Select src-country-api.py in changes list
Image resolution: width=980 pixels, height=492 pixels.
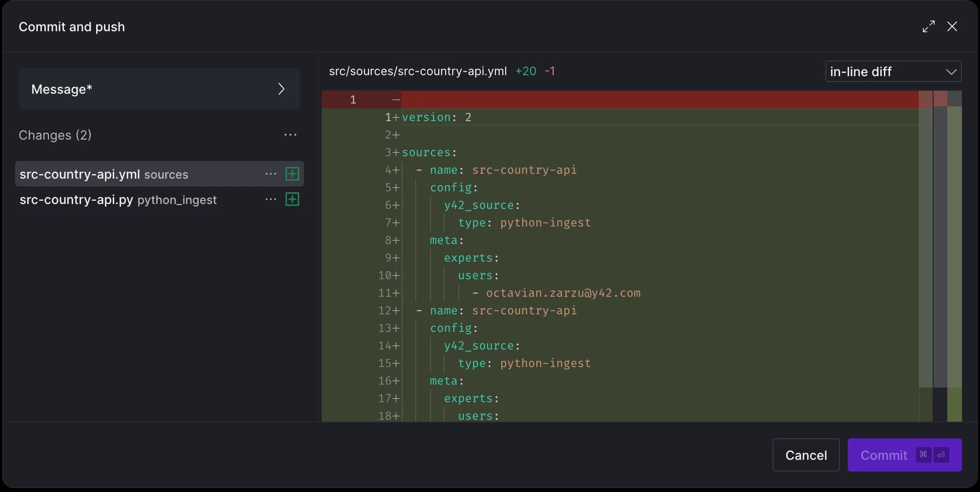[x=160, y=199]
